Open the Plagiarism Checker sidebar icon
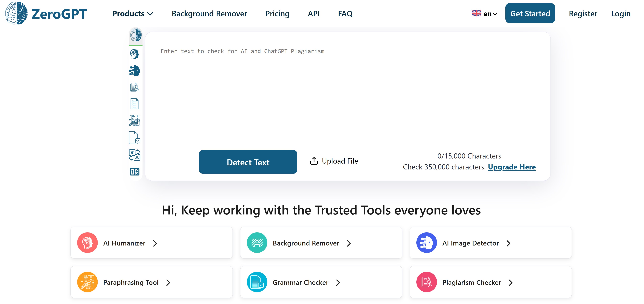Image resolution: width=644 pixels, height=304 pixels. point(135,87)
